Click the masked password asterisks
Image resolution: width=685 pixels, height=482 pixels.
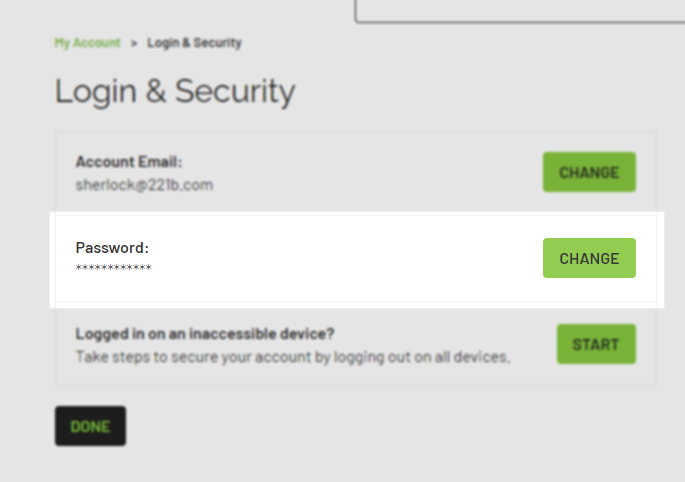coord(114,268)
